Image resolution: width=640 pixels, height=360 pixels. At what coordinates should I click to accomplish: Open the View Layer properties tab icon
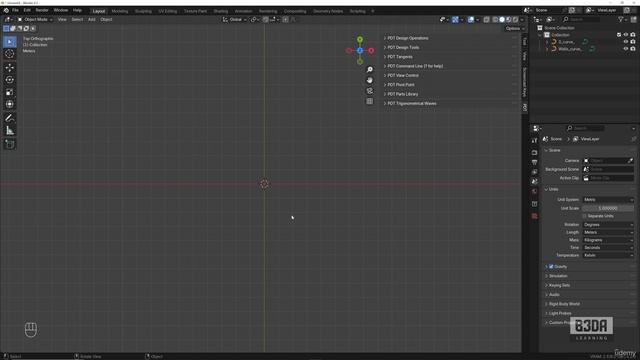534,172
